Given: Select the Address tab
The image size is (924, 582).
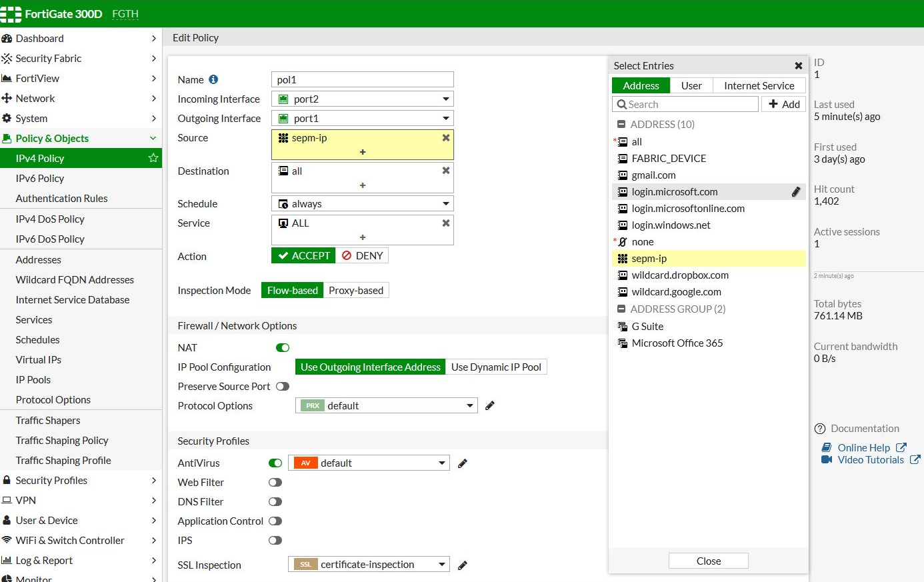Looking at the screenshot, I should click(x=641, y=85).
